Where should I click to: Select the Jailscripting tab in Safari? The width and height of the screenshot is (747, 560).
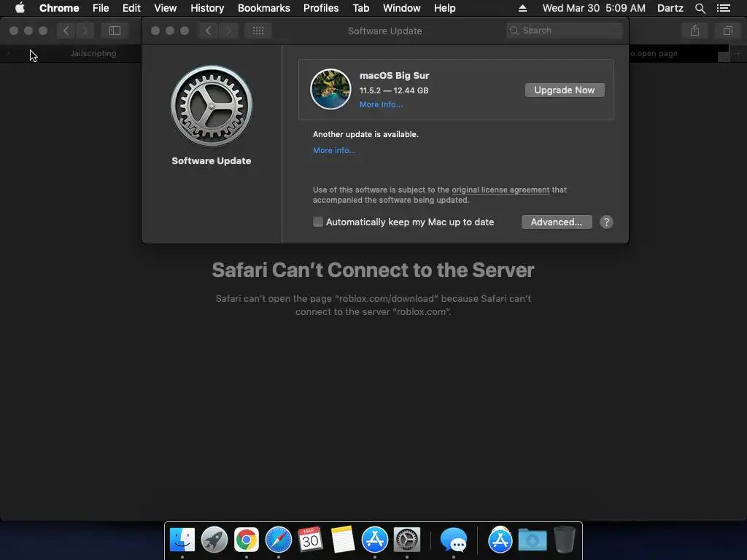pyautogui.click(x=93, y=53)
